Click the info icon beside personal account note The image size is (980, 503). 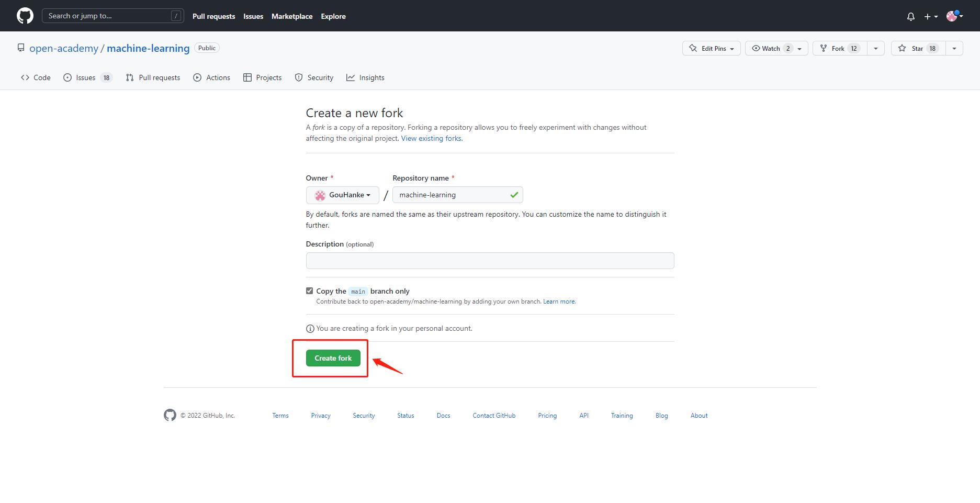pos(310,329)
